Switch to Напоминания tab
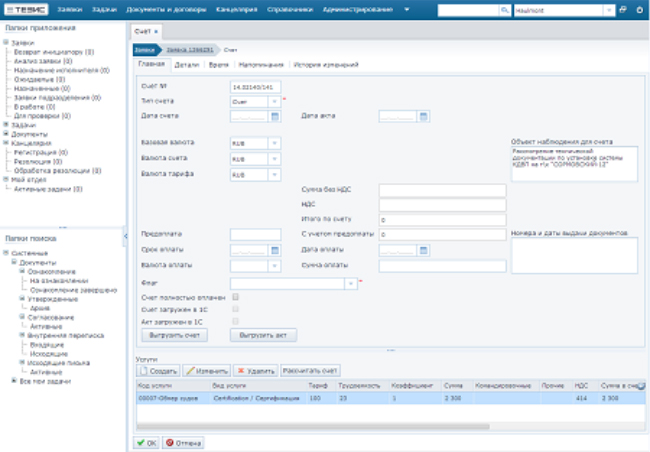Viewport: 650px width, 452px height. (x=261, y=65)
